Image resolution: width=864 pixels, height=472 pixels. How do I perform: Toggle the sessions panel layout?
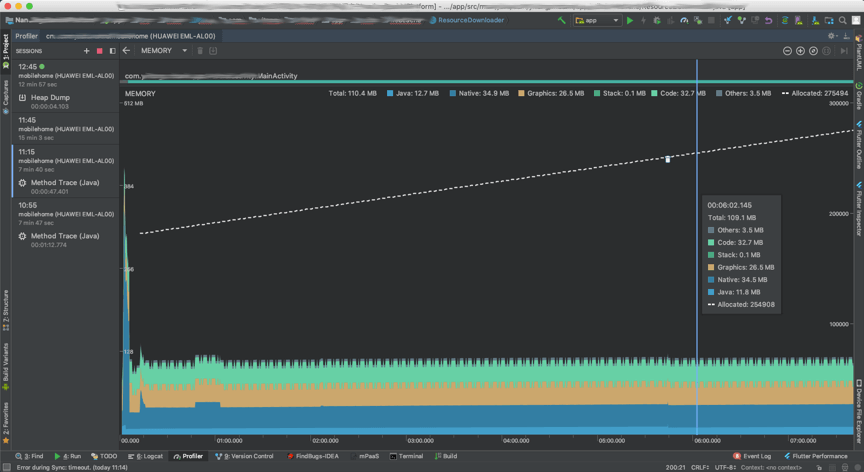click(112, 51)
